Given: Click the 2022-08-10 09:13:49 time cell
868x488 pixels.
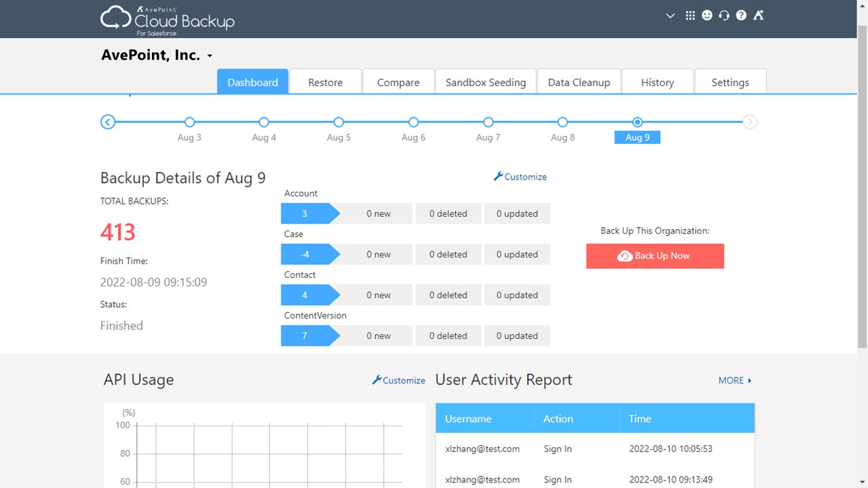Looking at the screenshot, I should [671, 479].
